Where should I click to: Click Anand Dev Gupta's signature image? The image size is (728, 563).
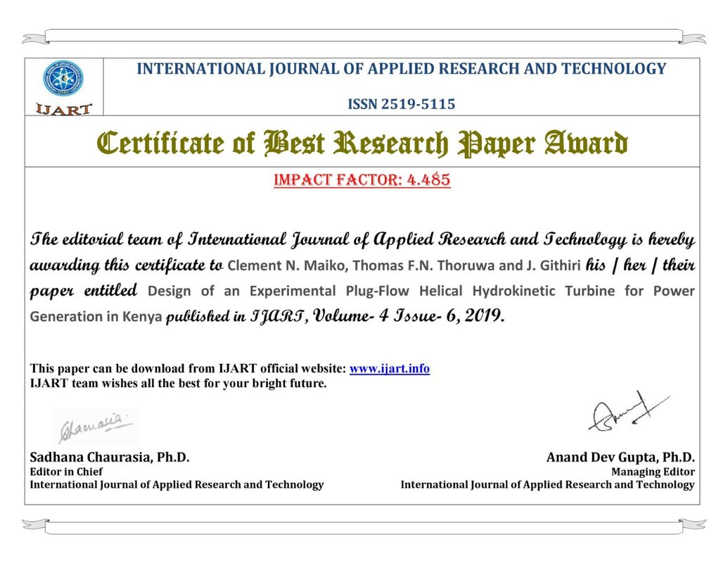(629, 412)
